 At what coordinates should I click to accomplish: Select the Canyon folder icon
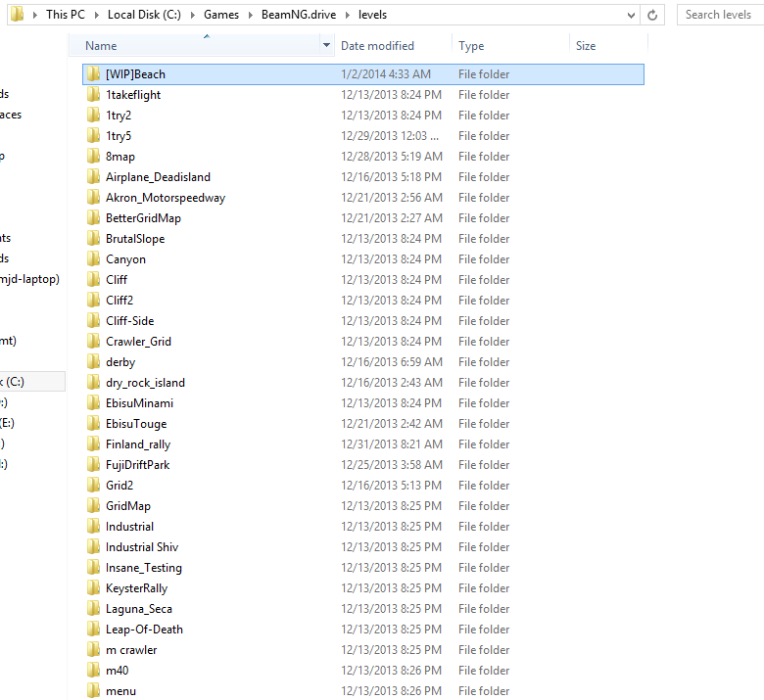[x=94, y=259]
